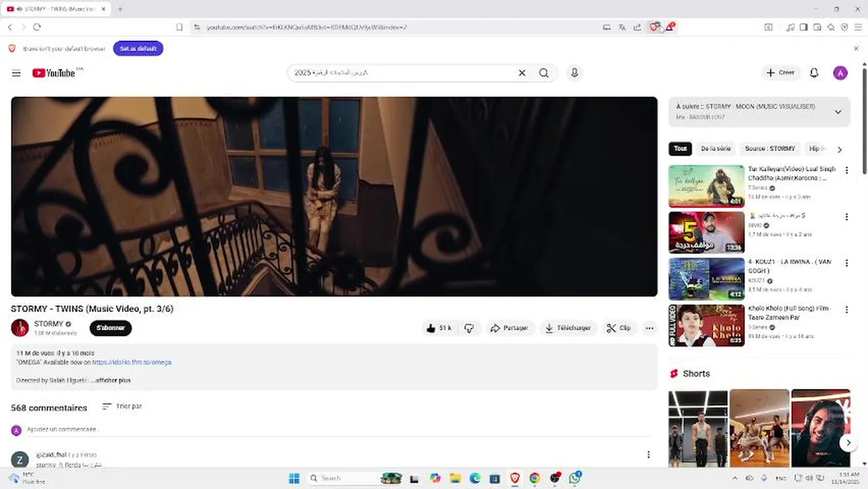
Task: Open the Brave VPN icon in toolbar
Action: [844, 27]
